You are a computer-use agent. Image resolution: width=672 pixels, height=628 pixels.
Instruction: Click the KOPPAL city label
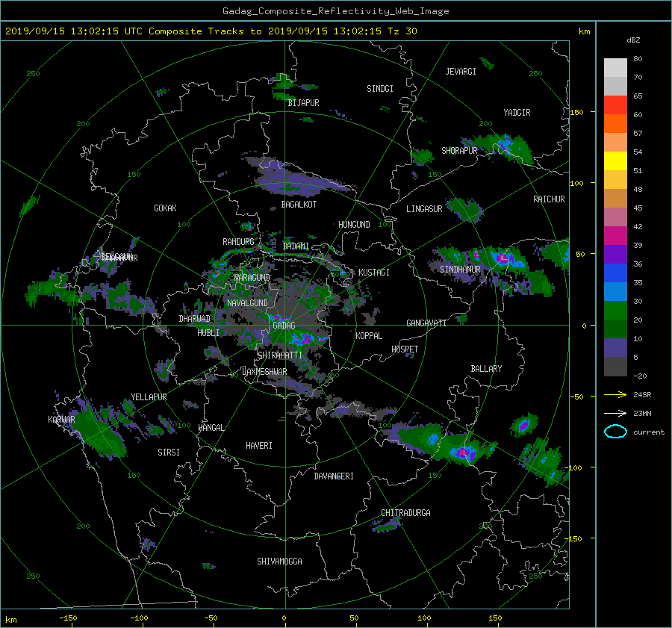369,336
